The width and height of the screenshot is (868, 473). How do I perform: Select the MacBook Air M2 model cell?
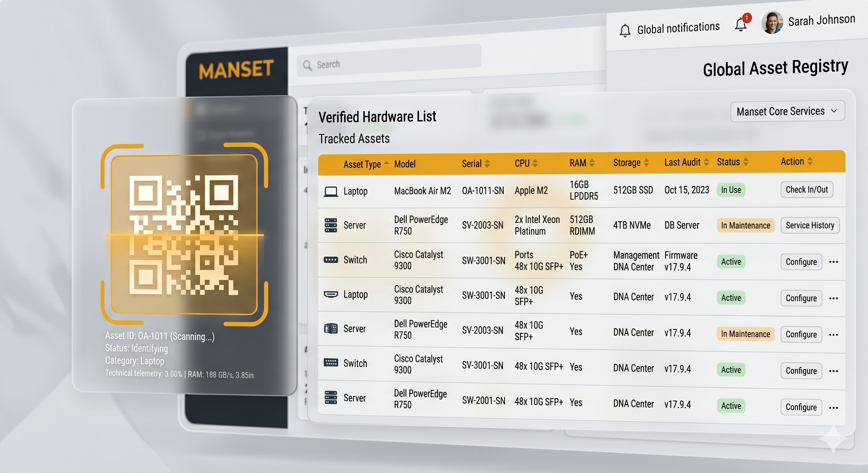(x=423, y=191)
